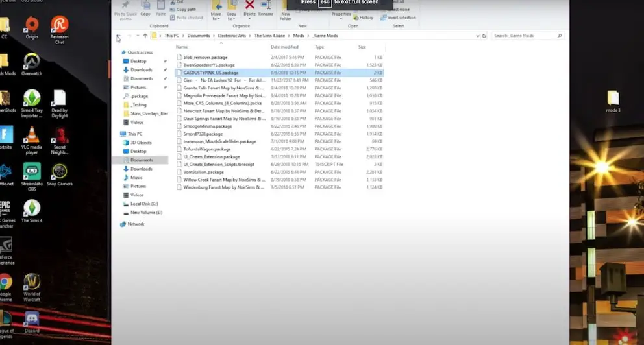Click Mods in address breadcrumb
644x345 pixels.
point(299,36)
